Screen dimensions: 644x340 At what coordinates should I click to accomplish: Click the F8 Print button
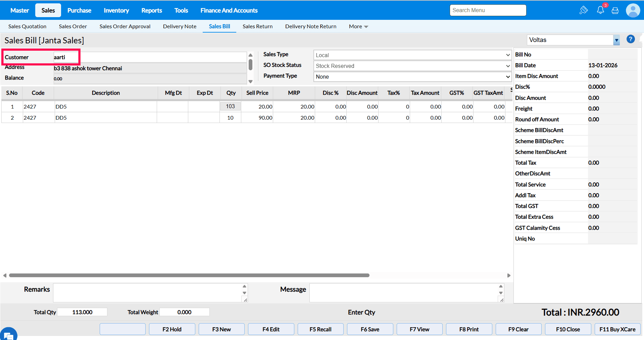click(x=469, y=329)
